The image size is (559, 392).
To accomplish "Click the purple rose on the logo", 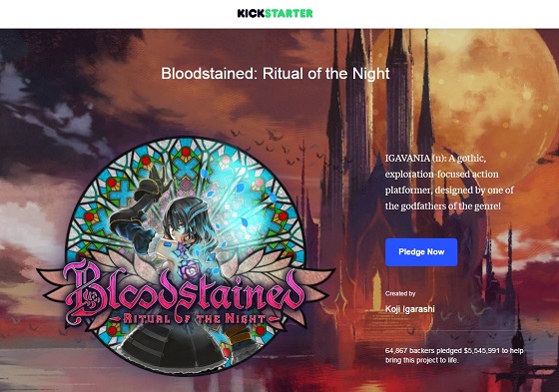I will click(x=192, y=269).
